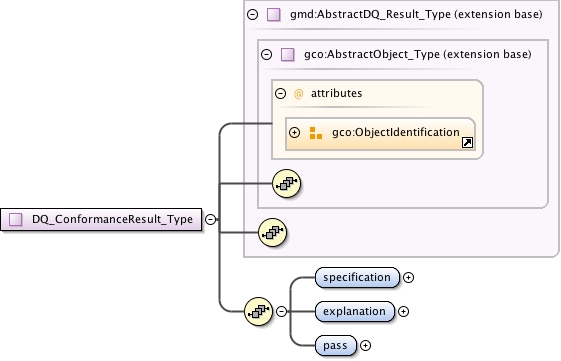Select the explanation element
This screenshot has height=361, width=561.
pyautogui.click(x=355, y=311)
